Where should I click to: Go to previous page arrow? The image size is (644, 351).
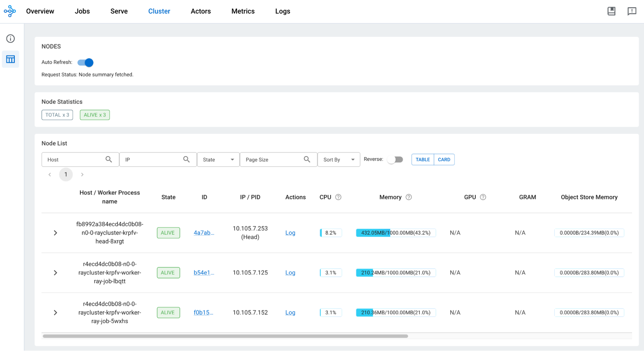click(50, 175)
